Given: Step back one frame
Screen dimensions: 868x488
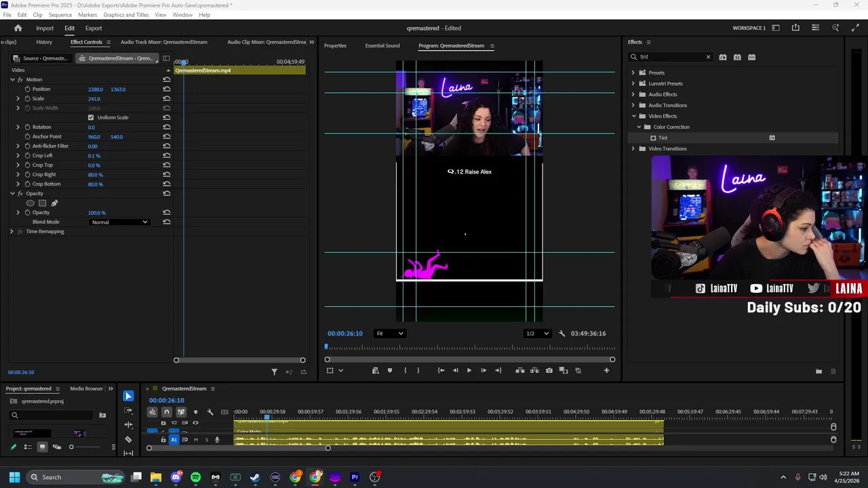Looking at the screenshot, I should coord(455,370).
